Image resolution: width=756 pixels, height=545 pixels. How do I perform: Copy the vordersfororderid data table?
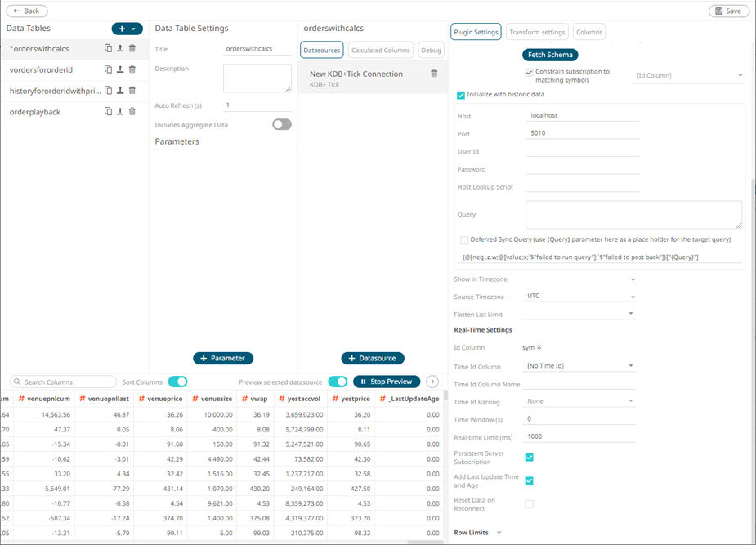108,69
